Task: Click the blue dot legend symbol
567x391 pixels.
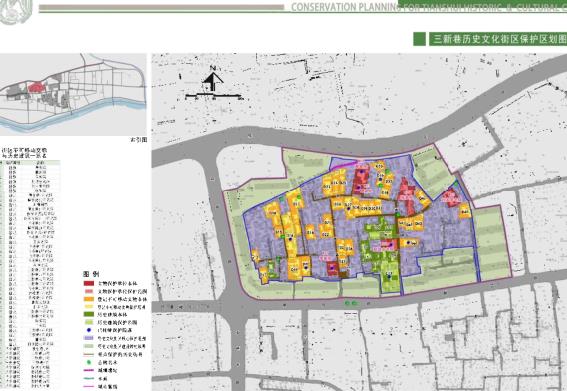Action: pyautogui.click(x=89, y=330)
